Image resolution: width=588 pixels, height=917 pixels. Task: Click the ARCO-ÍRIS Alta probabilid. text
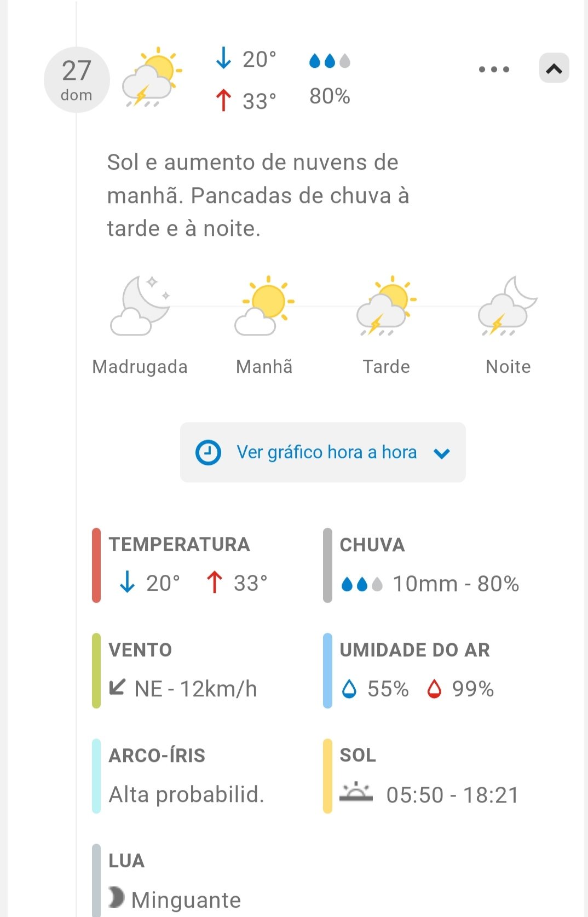coord(186,794)
